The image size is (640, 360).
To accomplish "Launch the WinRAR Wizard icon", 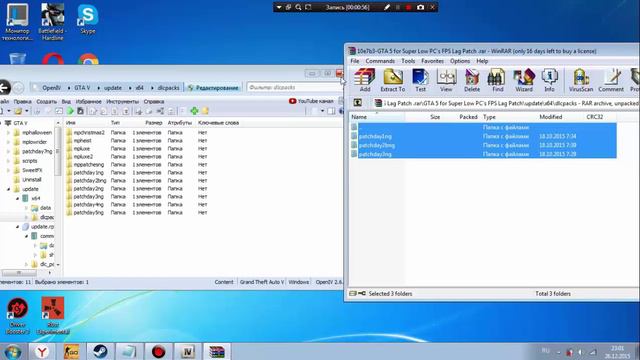I will pos(524,80).
